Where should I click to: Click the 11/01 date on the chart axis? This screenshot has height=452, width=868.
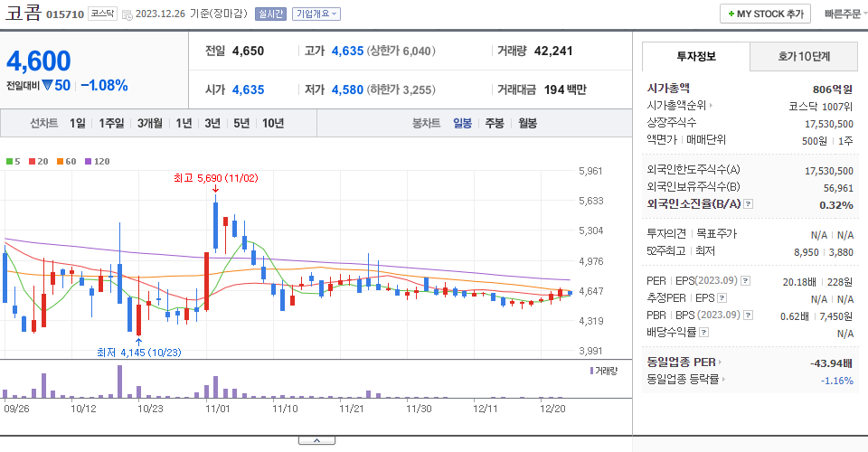tap(218, 409)
